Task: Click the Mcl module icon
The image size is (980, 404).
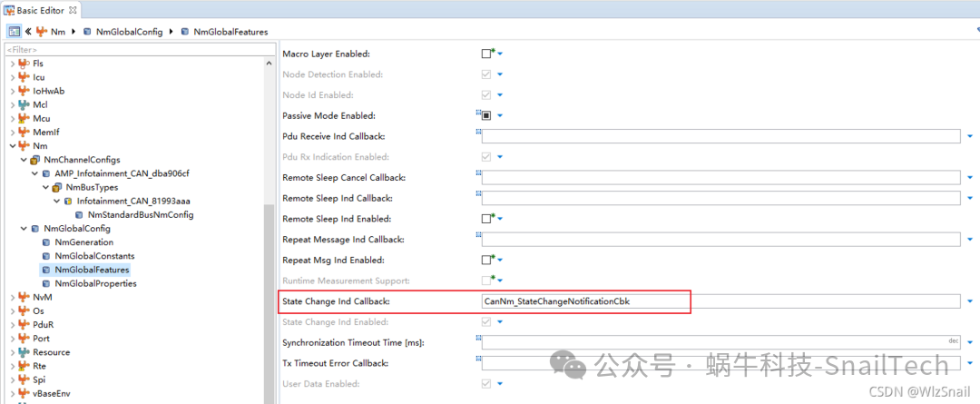Action: tap(24, 104)
